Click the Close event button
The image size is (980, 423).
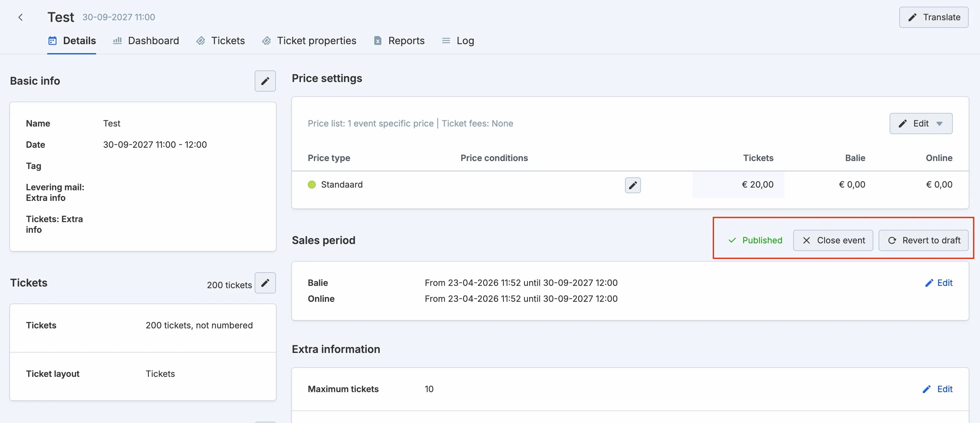(x=833, y=240)
